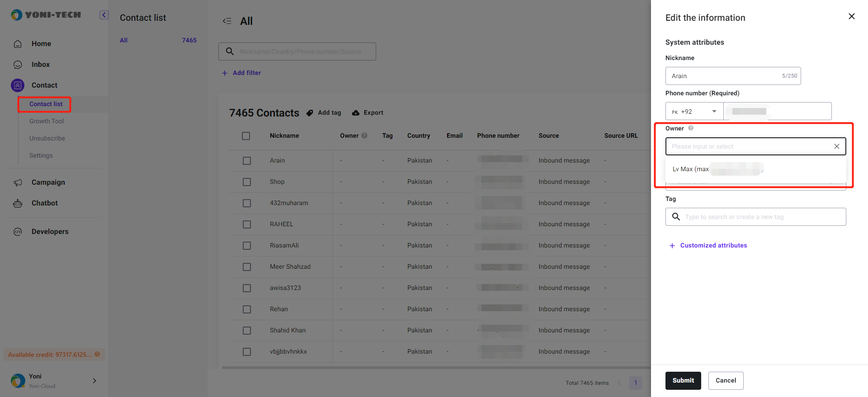Open the Developers menu item

pos(50,232)
